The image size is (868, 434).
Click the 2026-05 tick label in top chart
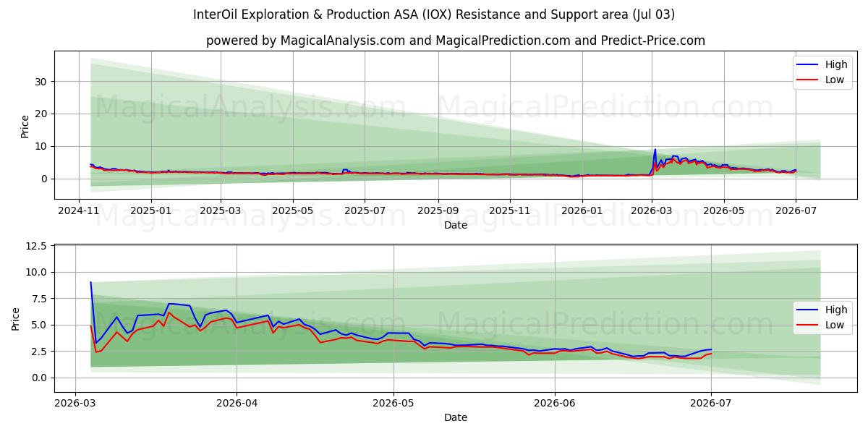pos(724,210)
